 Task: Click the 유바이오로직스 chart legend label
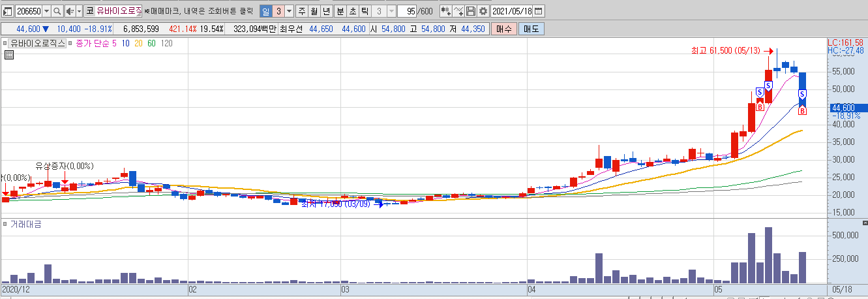pos(38,43)
